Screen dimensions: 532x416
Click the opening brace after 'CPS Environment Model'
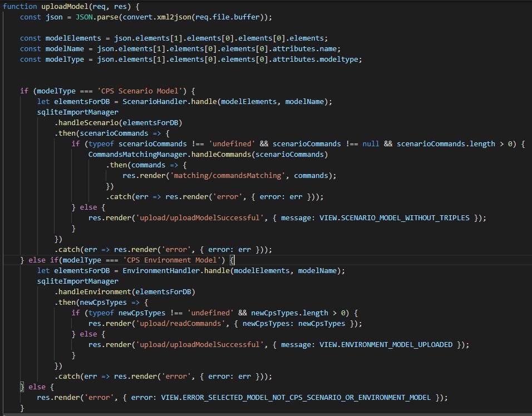(x=231, y=260)
